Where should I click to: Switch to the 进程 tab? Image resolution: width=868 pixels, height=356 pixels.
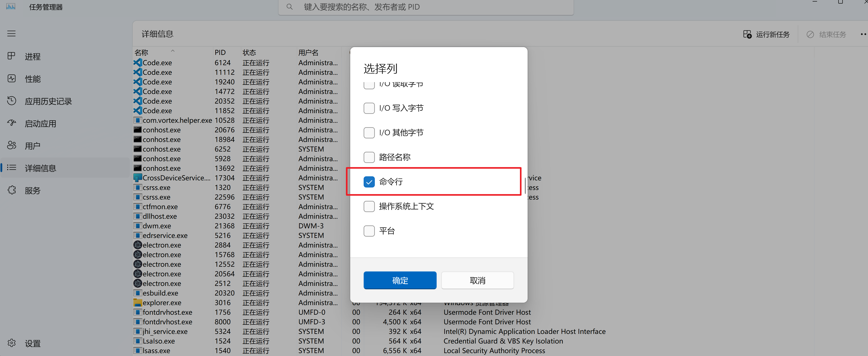point(65,56)
